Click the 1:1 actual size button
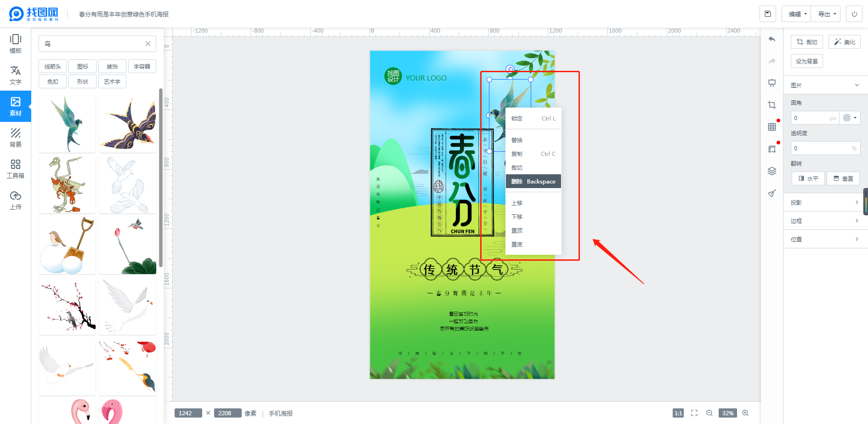The height and width of the screenshot is (424, 868). click(678, 413)
